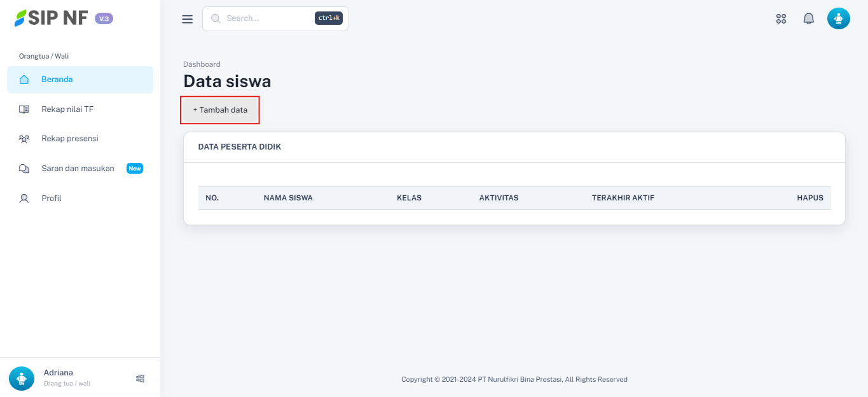The height and width of the screenshot is (397, 868).
Task: Open user avatar menu in top bar
Action: coord(838,19)
